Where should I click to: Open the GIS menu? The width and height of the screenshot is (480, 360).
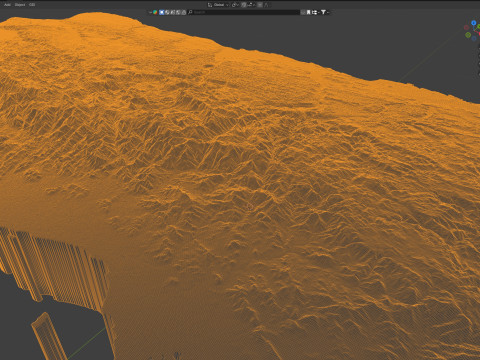pyautogui.click(x=32, y=5)
